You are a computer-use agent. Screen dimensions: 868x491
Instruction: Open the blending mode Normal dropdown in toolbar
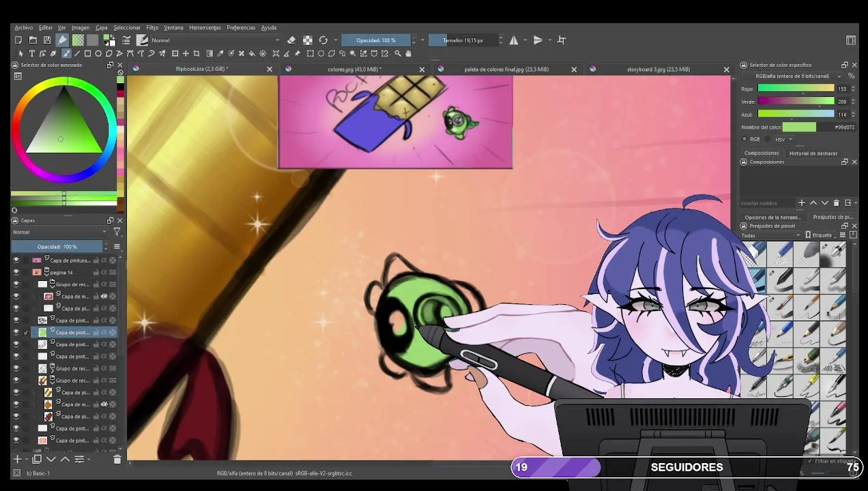214,40
